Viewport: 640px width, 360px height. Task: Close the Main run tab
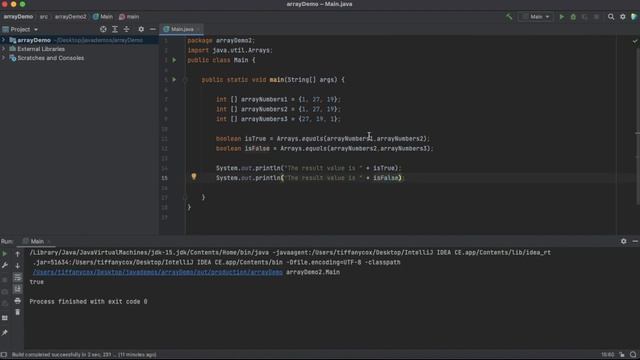(49, 242)
